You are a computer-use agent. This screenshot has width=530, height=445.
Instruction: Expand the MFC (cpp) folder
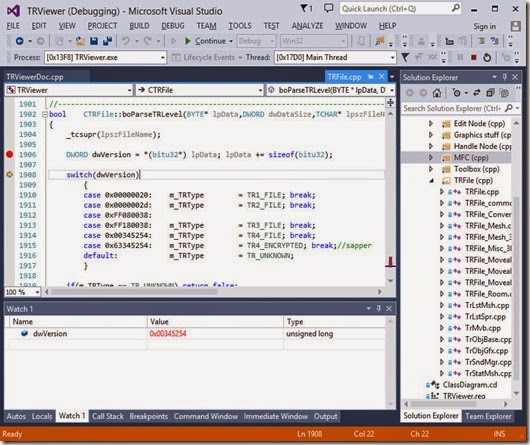click(431, 157)
